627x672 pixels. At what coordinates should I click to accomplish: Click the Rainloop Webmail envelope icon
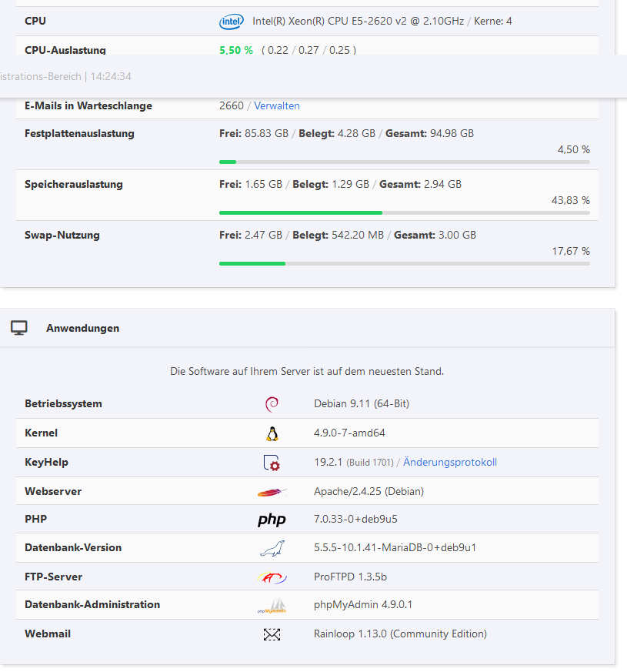(272, 634)
